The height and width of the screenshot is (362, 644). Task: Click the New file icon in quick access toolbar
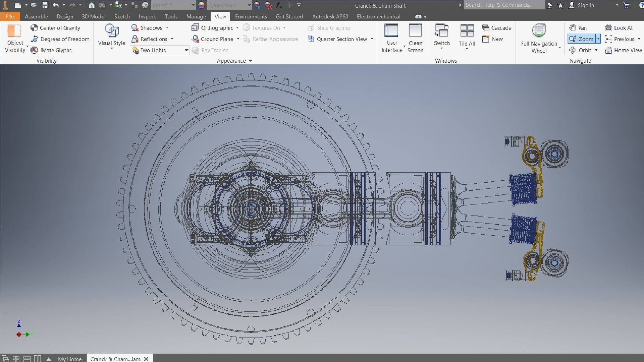pos(18,5)
